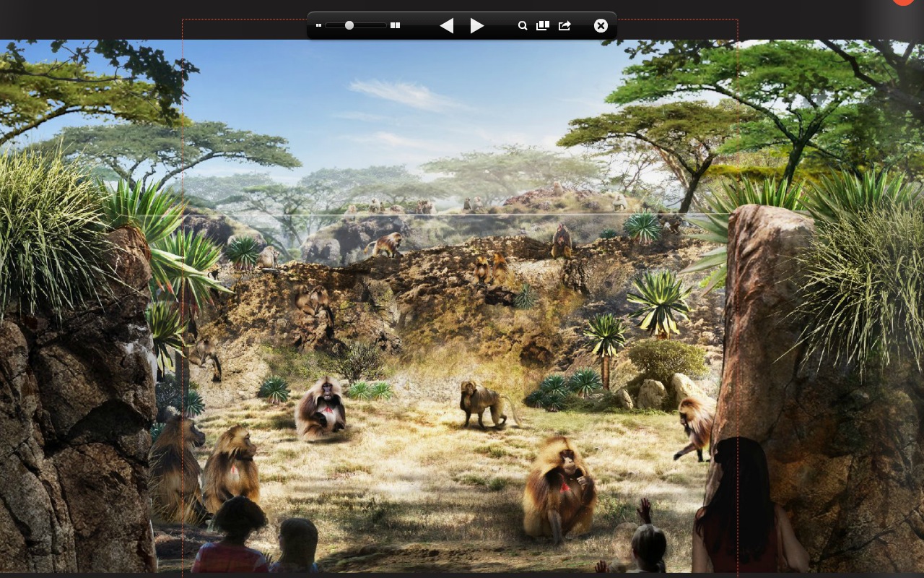Click the small page-size icon left of slider
Image resolution: width=924 pixels, height=578 pixels.
tap(318, 25)
